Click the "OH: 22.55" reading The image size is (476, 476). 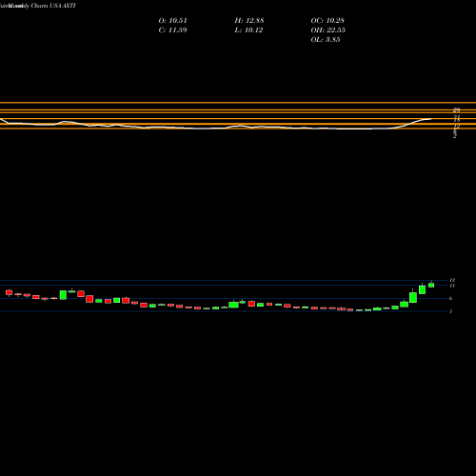tap(328, 30)
